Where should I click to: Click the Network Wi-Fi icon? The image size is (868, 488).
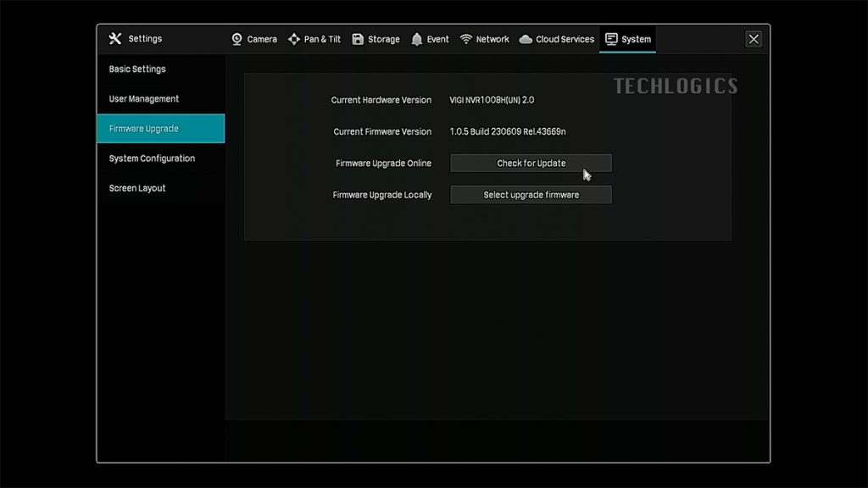[465, 39]
